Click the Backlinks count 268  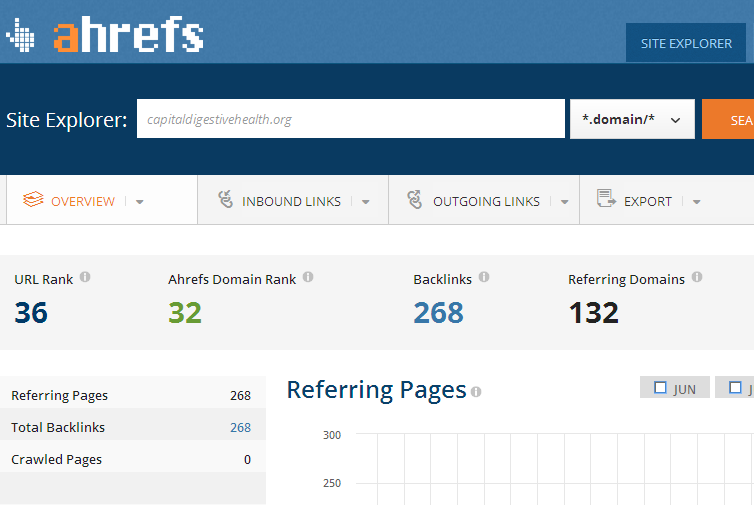click(439, 313)
